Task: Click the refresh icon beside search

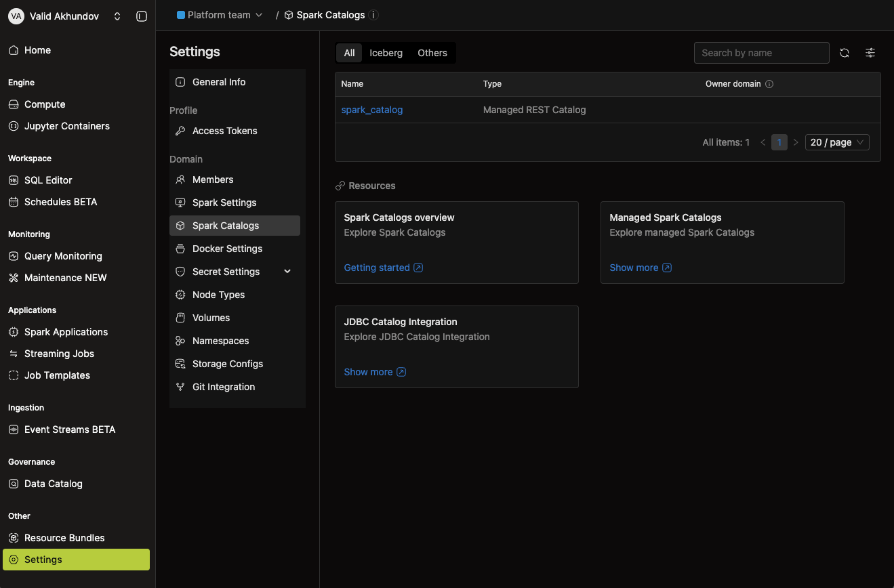Action: click(x=845, y=53)
